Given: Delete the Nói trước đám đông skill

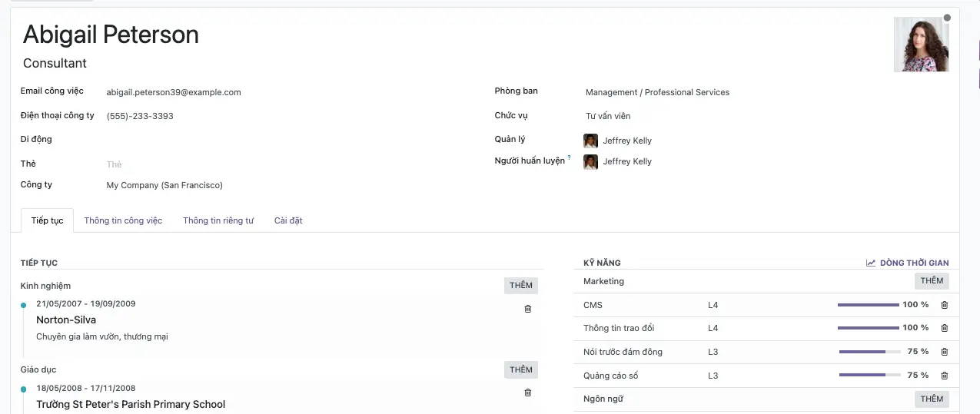Looking at the screenshot, I should (x=945, y=352).
